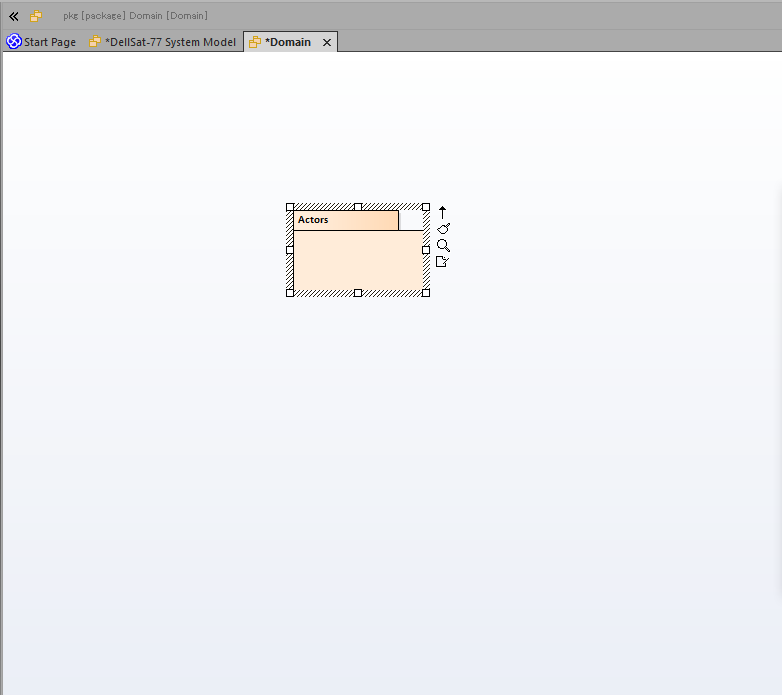Open the paint brush appearance icon
The height and width of the screenshot is (695, 782).
point(443,229)
